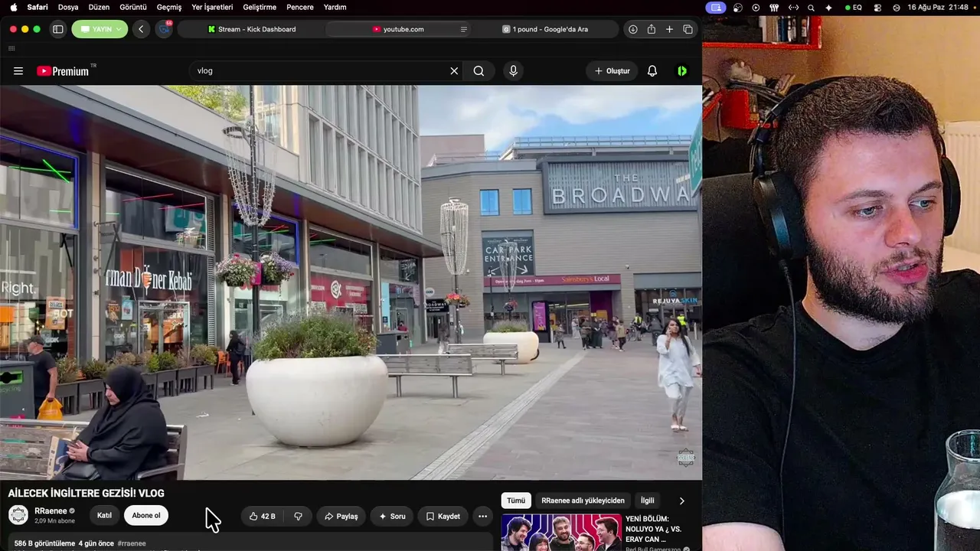Viewport: 980px width, 551px height.
Task: Open the three-sliders menu bar icon
Action: coord(774,7)
